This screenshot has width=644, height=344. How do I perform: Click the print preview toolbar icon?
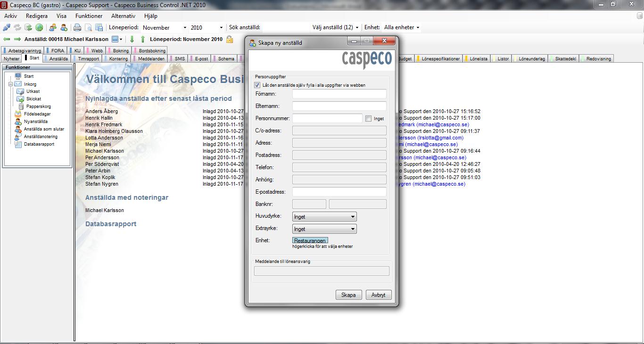pos(88,27)
